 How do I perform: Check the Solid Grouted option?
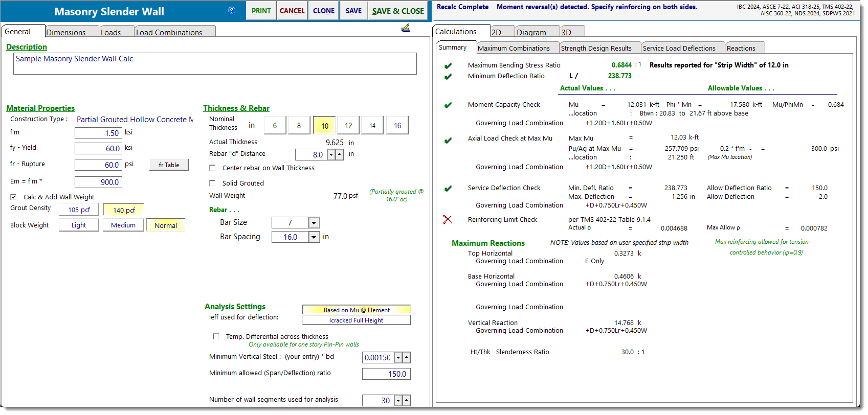pos(212,183)
